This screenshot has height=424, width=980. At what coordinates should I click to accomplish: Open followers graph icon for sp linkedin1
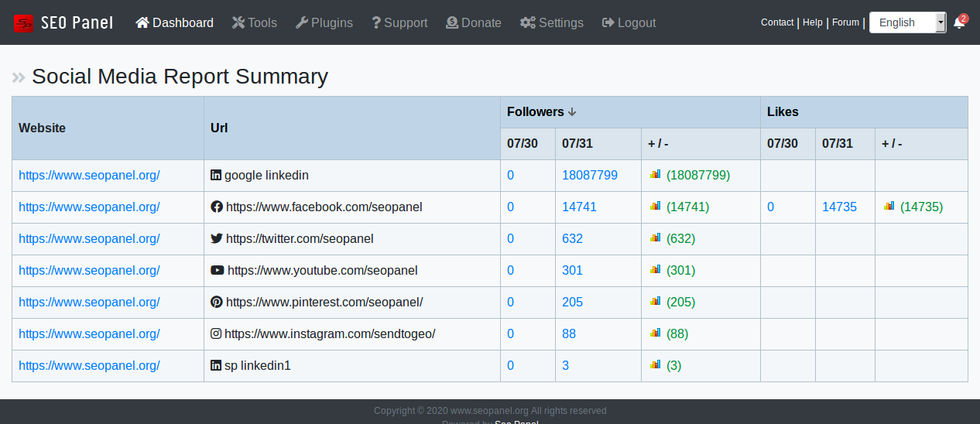pyautogui.click(x=655, y=365)
